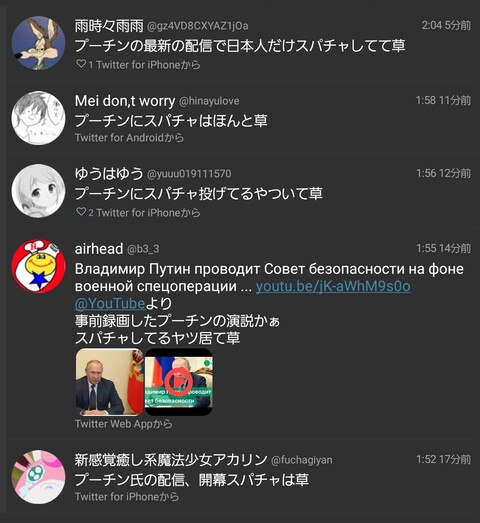Play the video thumbnail with red play button
The height and width of the screenshot is (523, 480).
point(178,382)
